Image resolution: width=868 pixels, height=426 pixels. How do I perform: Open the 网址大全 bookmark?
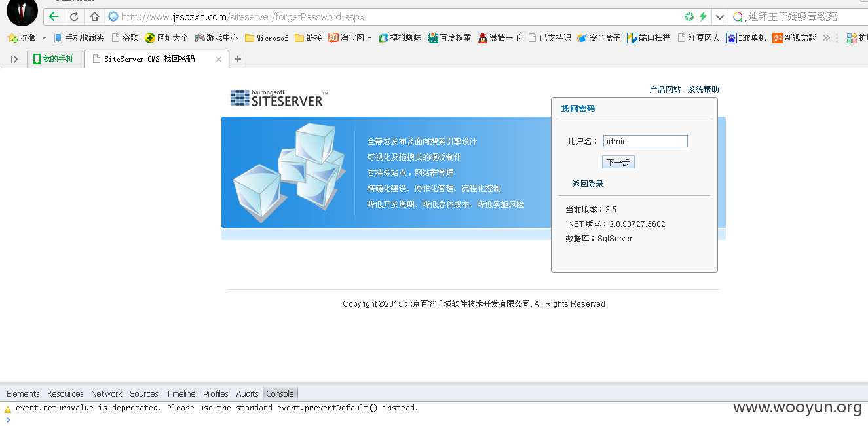167,38
